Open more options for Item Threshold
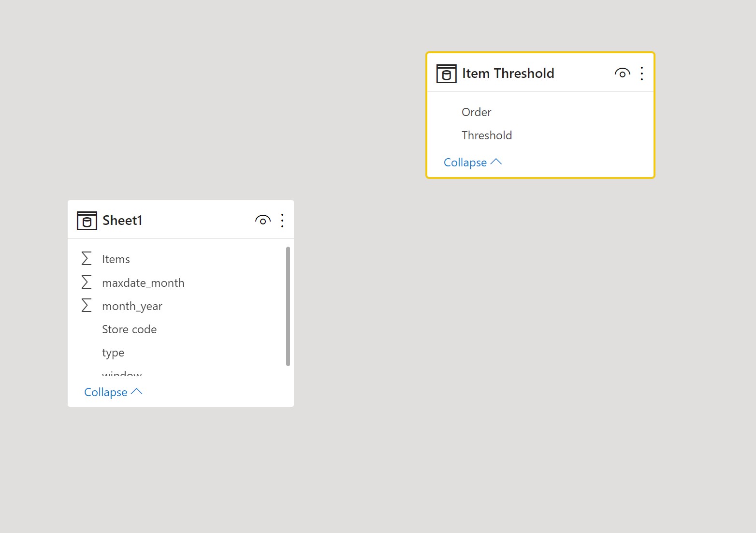This screenshot has width=756, height=533. tap(641, 74)
